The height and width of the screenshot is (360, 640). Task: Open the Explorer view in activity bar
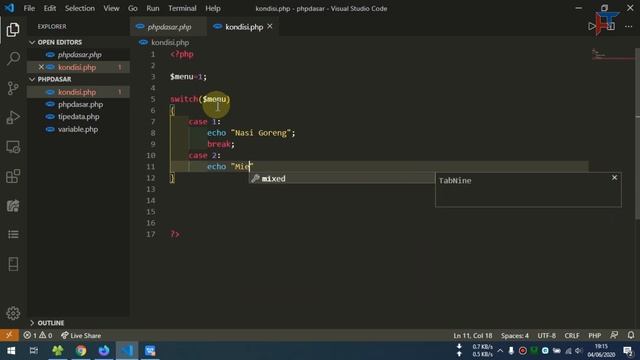pyautogui.click(x=13, y=30)
